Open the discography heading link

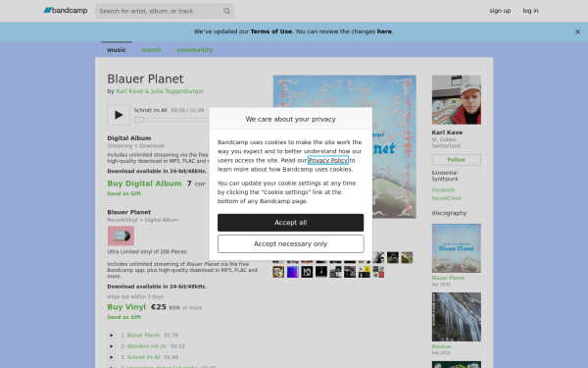tap(449, 213)
